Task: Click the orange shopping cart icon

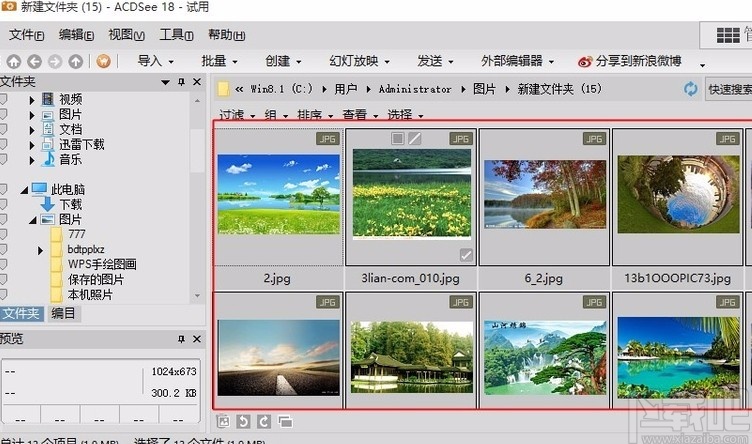Action: click(x=103, y=61)
